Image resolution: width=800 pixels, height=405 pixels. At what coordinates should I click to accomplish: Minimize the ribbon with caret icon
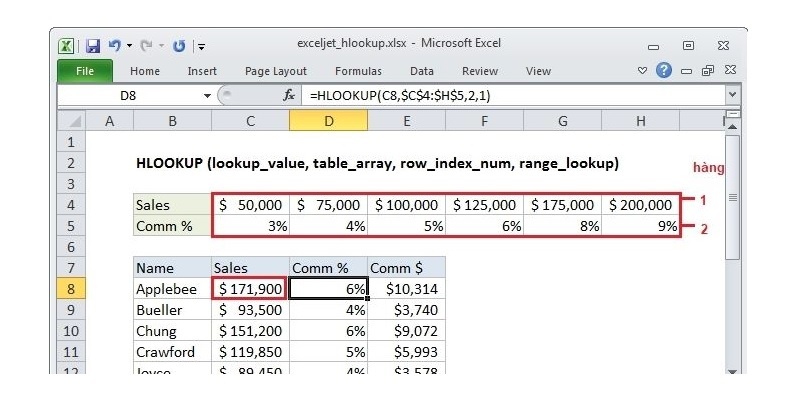643,71
